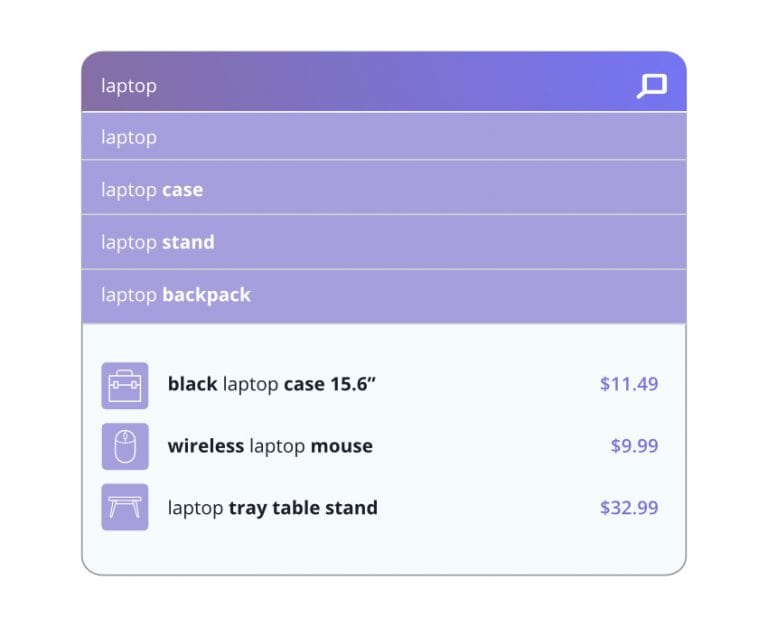Click the mouse icon product thumbnail
The height and width of the screenshot is (627, 768).
(125, 446)
